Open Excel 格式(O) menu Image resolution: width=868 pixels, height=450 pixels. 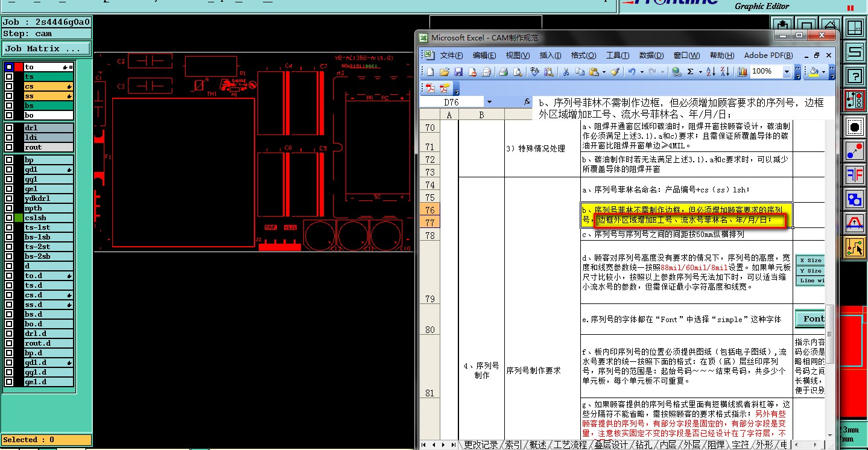[583, 55]
